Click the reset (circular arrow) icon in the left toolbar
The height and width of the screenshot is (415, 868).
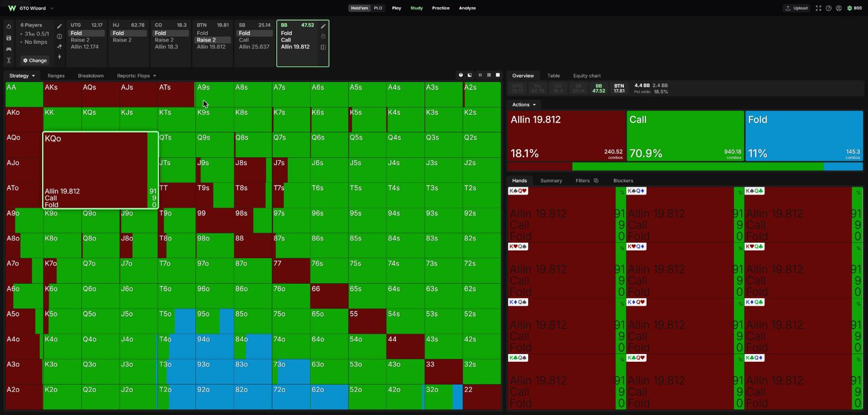(9, 27)
